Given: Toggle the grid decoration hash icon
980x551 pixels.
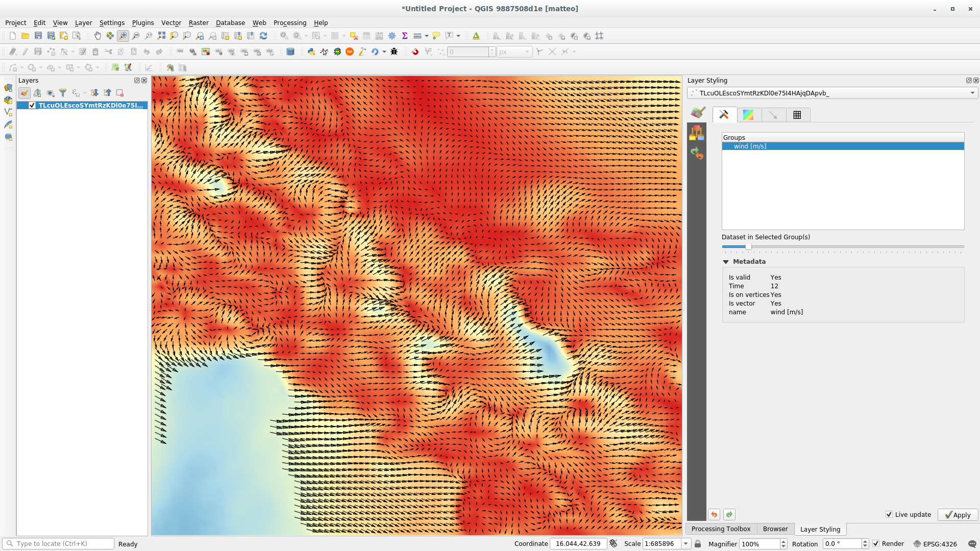Looking at the screenshot, I should [x=599, y=36].
